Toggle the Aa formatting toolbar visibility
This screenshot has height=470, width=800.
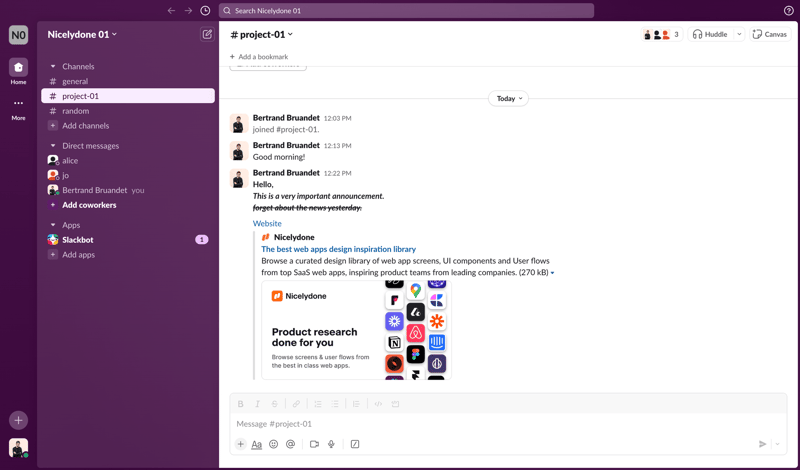257,444
